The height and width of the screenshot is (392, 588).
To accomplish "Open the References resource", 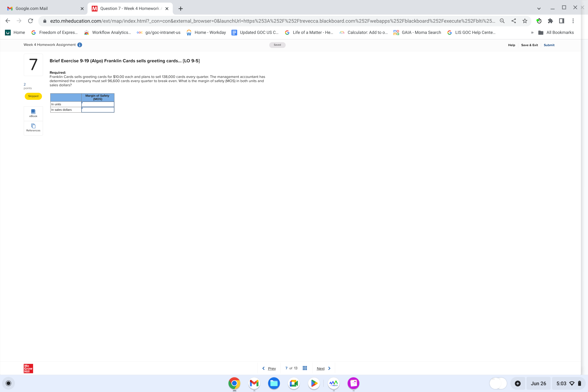I will [33, 127].
